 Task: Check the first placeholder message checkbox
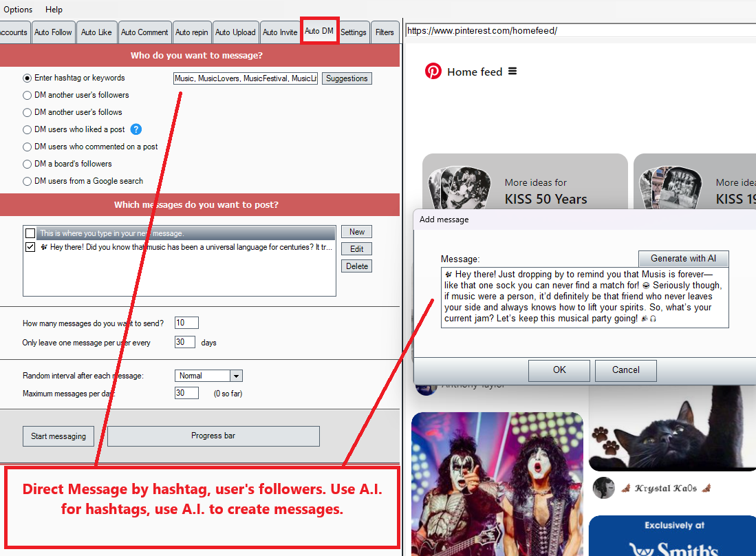tap(30, 234)
